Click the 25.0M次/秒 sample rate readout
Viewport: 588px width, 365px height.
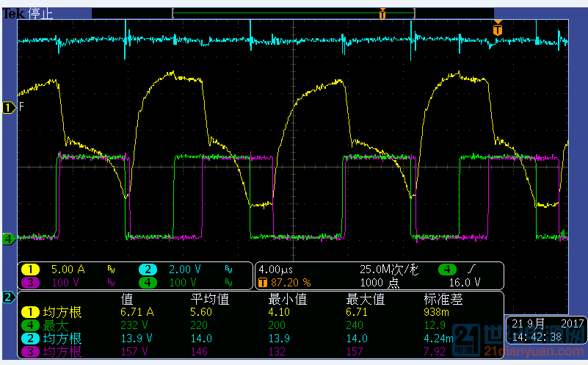point(389,270)
